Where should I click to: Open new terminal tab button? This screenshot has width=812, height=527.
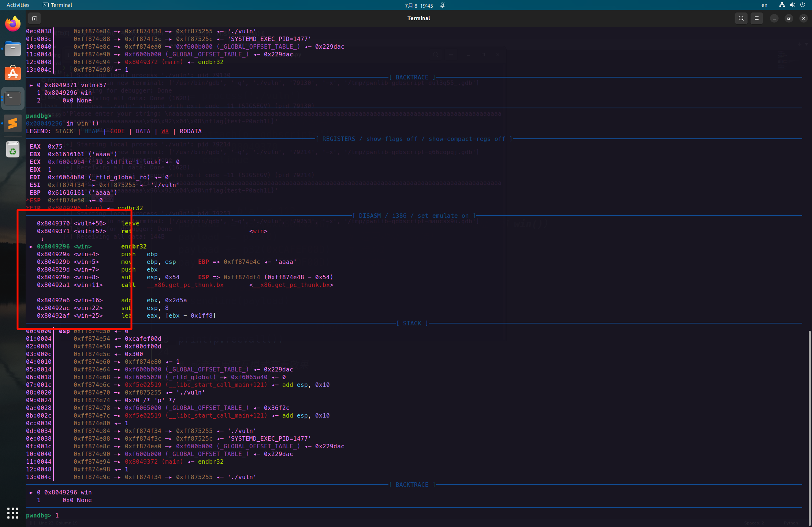pyautogui.click(x=34, y=18)
